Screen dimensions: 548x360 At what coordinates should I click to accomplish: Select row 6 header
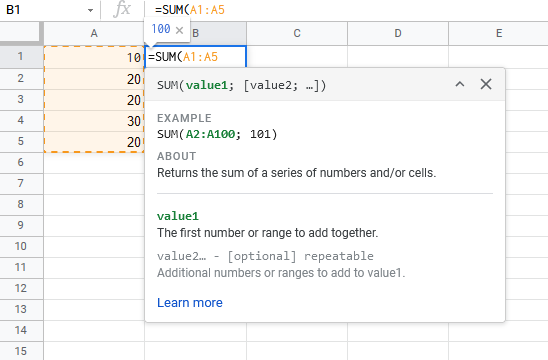click(x=21, y=163)
